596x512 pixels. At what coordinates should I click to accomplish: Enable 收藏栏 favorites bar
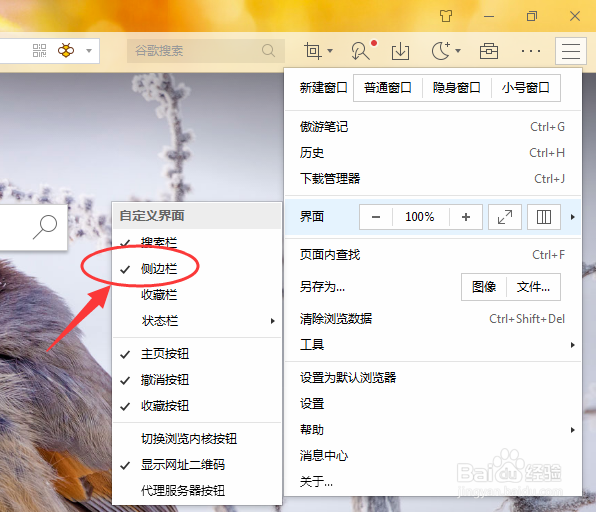point(197,295)
